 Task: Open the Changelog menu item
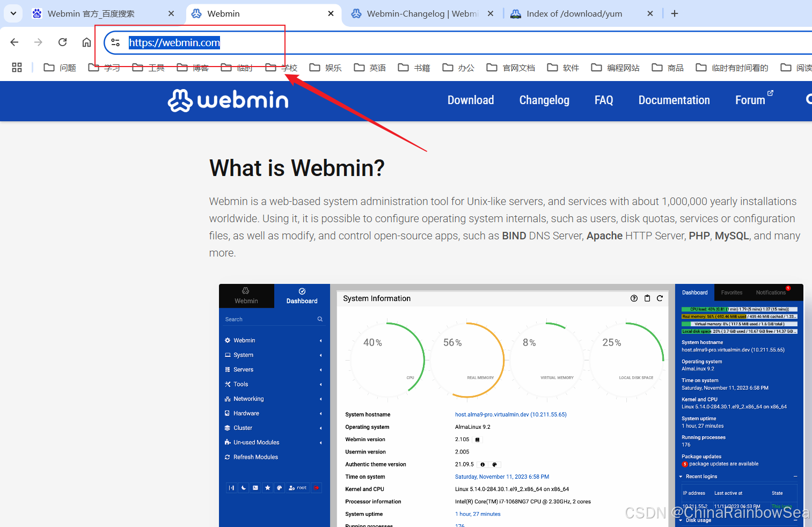(x=544, y=100)
